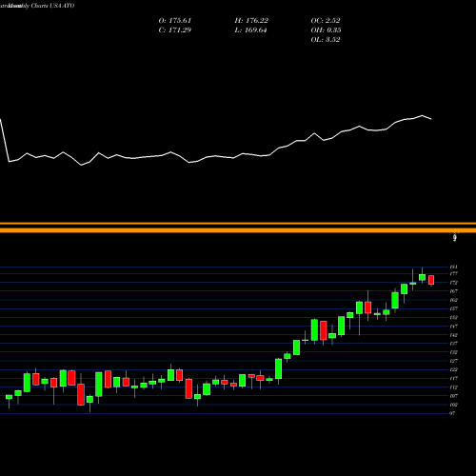Select the OC: 2.52 reading
This screenshot has width=476, height=476.
coord(326,21)
